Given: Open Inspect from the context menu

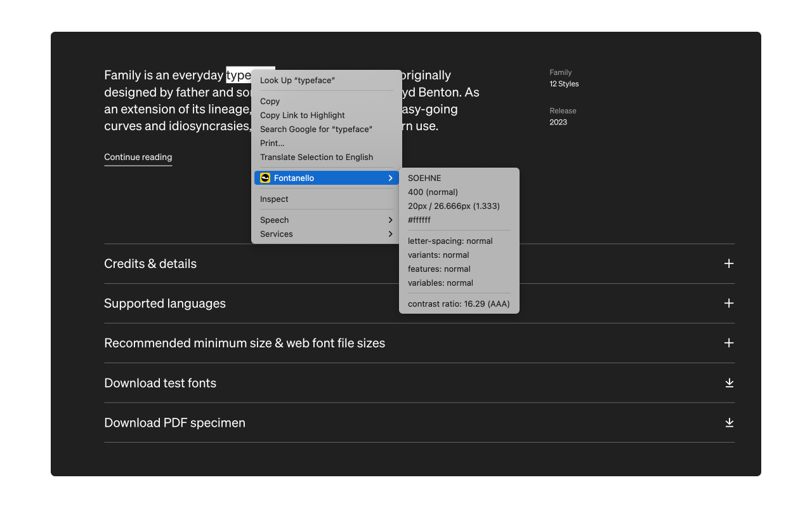Looking at the screenshot, I should (x=274, y=199).
